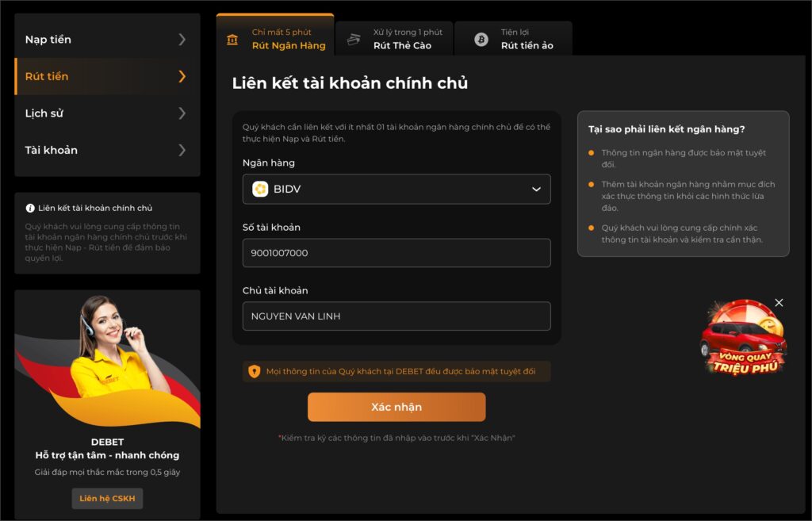Expand the Ngân hàng dropdown arrow
Viewport: 812px width, 521px height.
pyautogui.click(x=537, y=189)
